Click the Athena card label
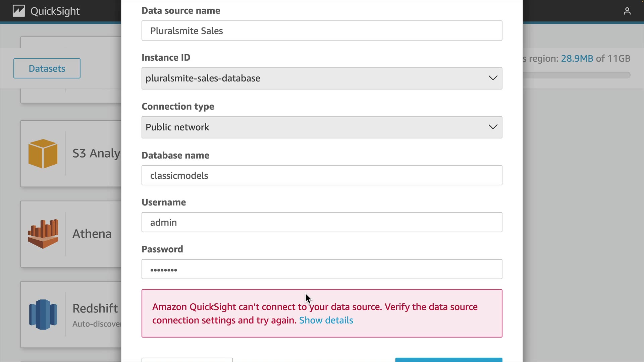This screenshot has width=644, height=362. point(92,234)
